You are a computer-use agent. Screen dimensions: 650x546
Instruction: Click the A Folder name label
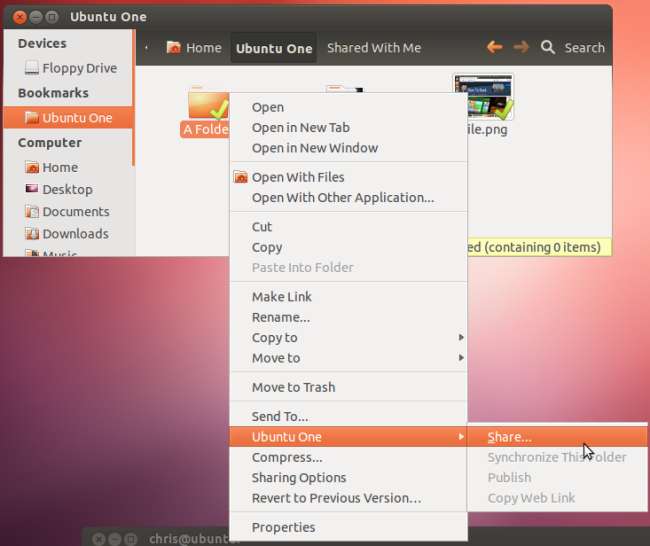205,129
